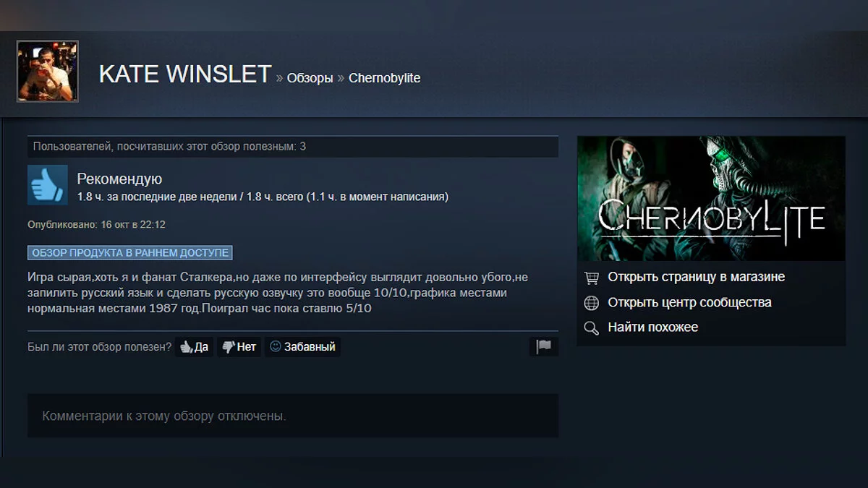
Task: Click the Рекомендую review heading
Action: (119, 179)
